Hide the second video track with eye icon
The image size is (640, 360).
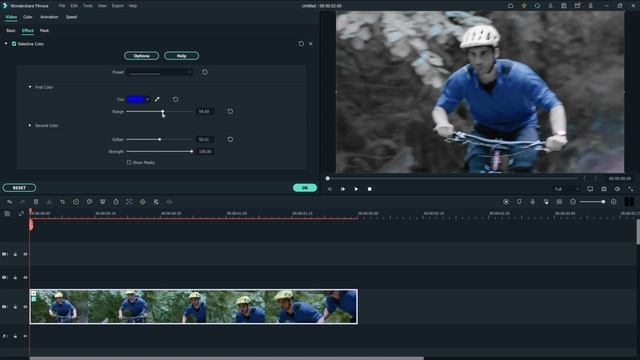pos(25,278)
